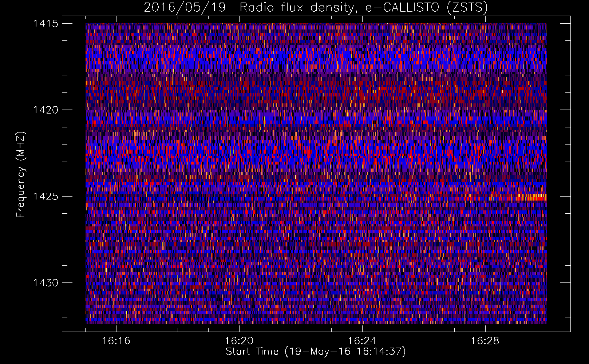Select the 1430 frequency tick label

pyautogui.click(x=46, y=283)
